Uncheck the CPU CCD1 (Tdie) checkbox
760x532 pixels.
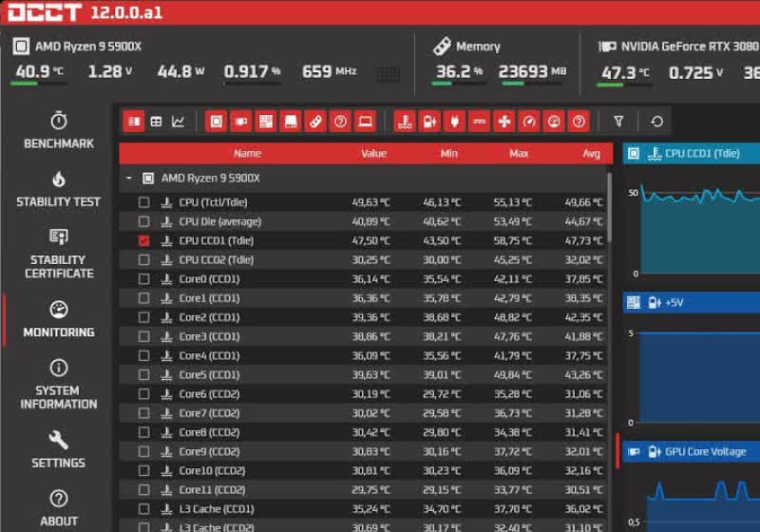[144, 241]
